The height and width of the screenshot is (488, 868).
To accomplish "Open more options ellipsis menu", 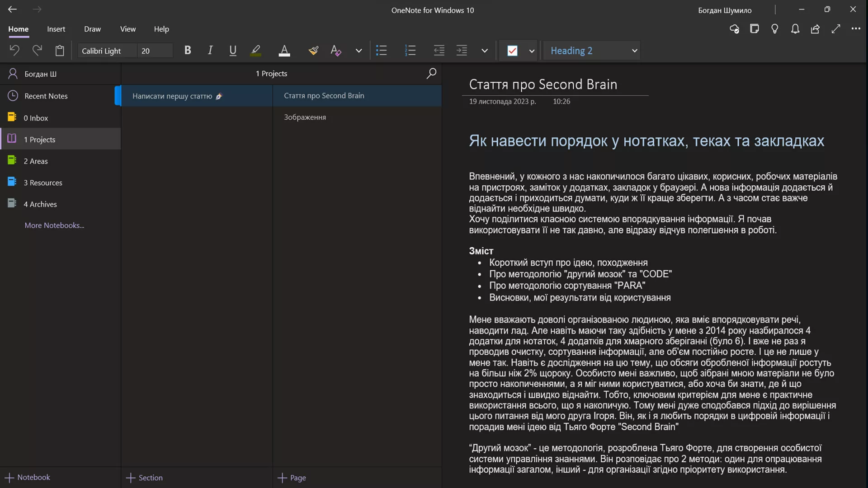I will point(856,28).
